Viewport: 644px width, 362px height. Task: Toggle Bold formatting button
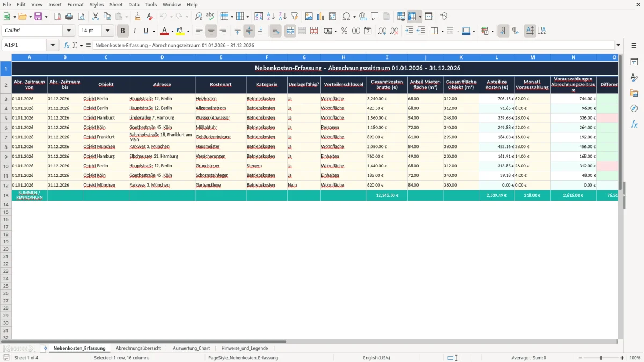[x=123, y=31]
